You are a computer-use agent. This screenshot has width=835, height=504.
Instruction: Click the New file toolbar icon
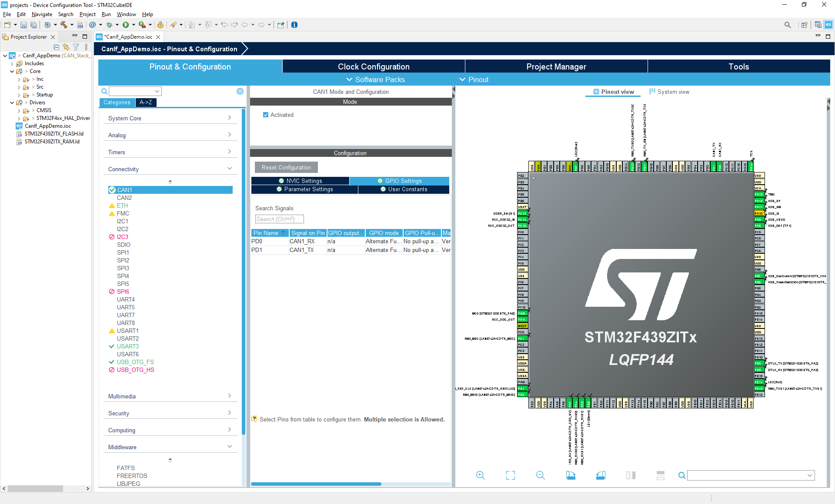7,25
